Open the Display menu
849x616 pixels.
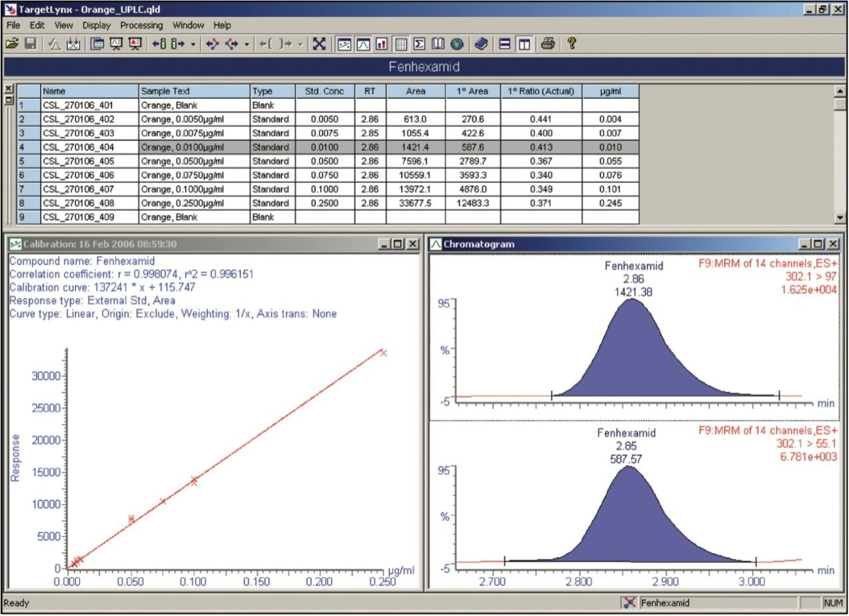click(97, 25)
